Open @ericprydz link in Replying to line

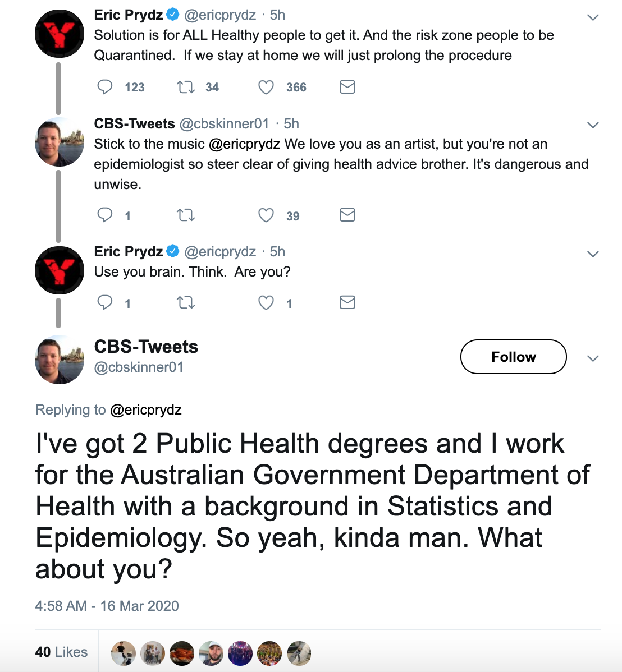click(146, 410)
